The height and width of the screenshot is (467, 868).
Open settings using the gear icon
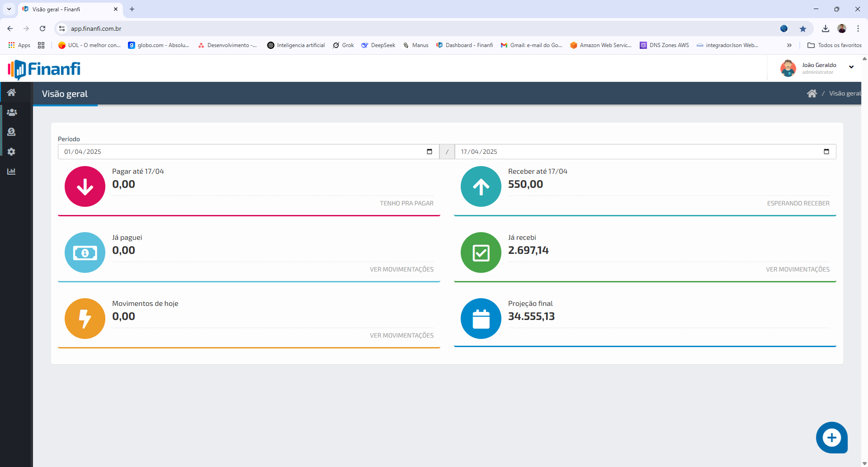12,152
